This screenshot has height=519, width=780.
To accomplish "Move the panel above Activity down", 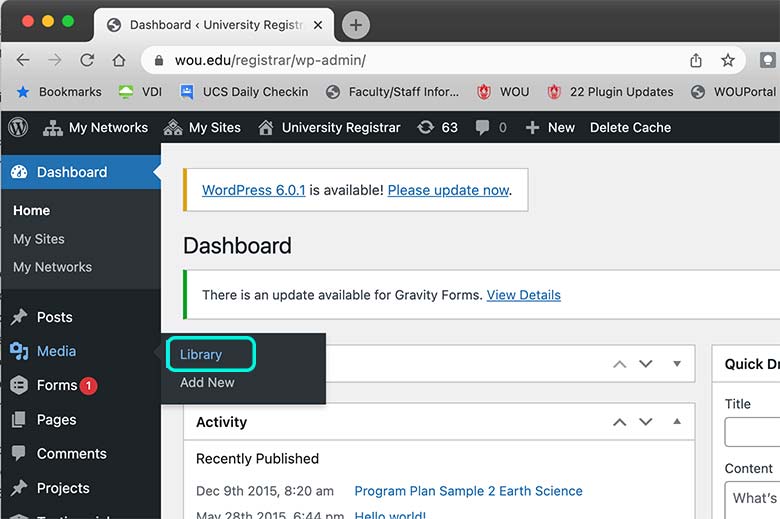I will 646,364.
